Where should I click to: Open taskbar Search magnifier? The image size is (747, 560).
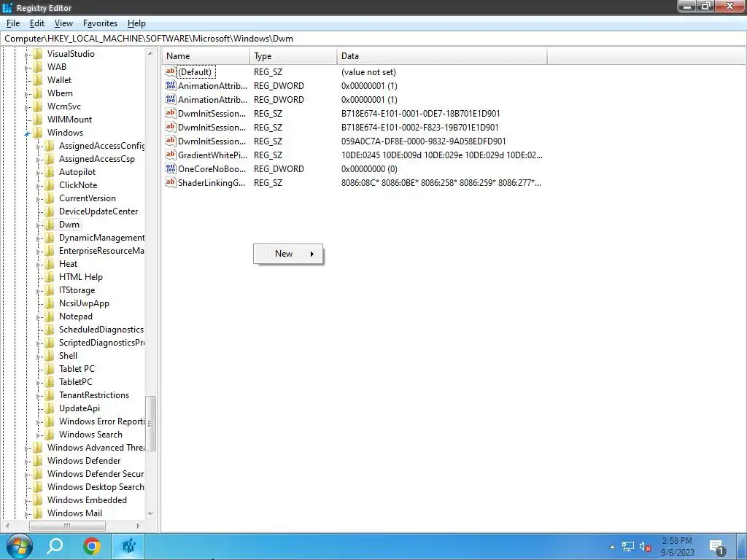click(x=55, y=545)
